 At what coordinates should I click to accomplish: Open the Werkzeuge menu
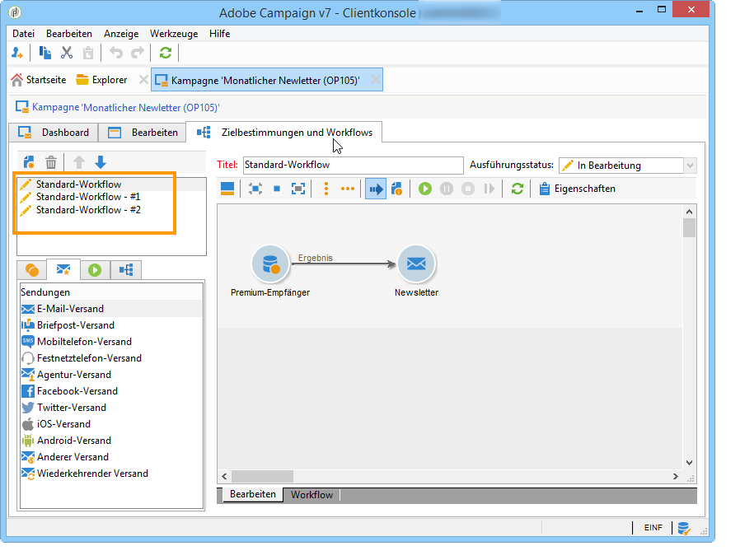coord(174,34)
